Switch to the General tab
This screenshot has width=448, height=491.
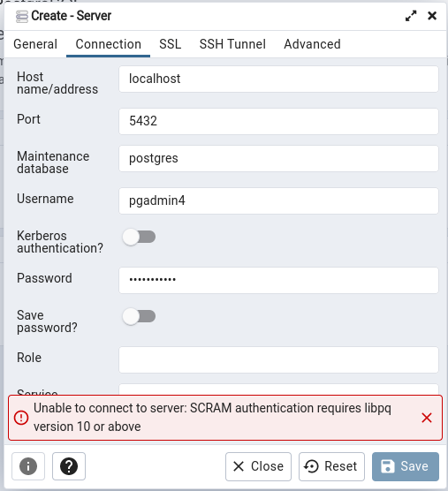pos(35,44)
